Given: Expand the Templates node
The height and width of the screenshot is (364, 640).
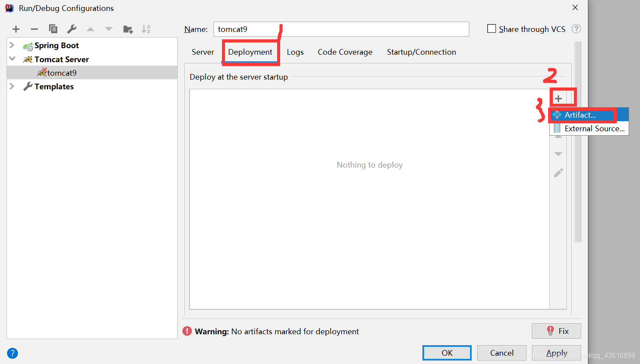Looking at the screenshot, I should (x=12, y=86).
